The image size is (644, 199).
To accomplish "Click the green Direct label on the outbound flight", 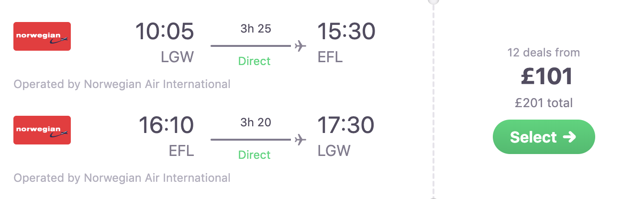I will [255, 61].
